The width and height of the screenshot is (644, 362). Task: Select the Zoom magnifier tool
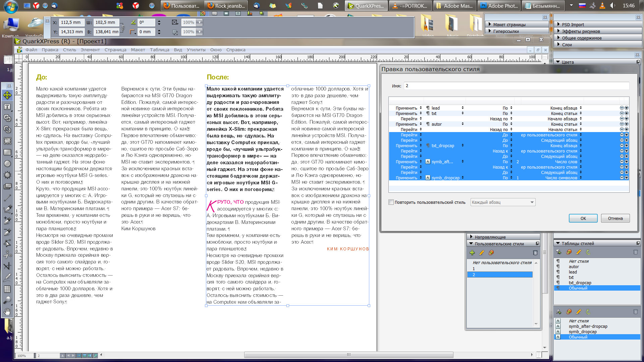(x=7, y=300)
